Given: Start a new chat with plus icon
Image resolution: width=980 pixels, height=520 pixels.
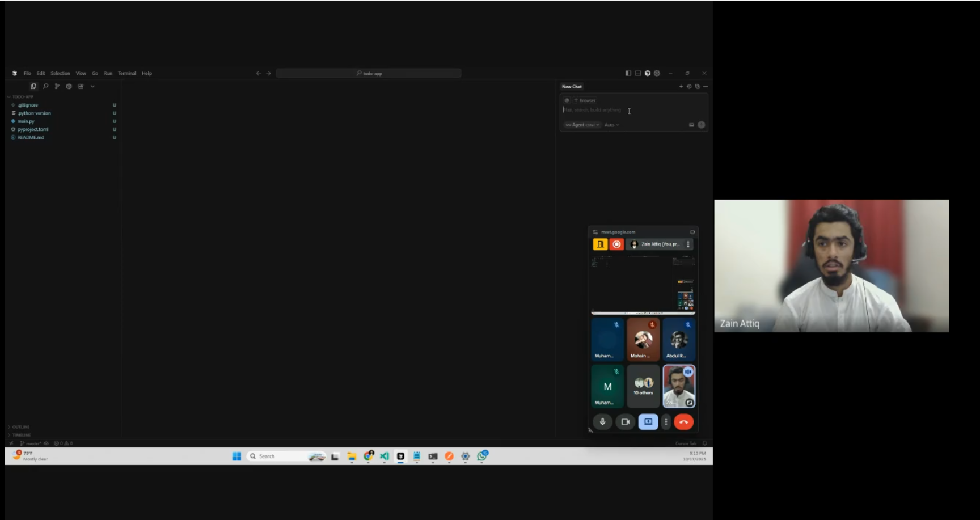Looking at the screenshot, I should (x=681, y=87).
